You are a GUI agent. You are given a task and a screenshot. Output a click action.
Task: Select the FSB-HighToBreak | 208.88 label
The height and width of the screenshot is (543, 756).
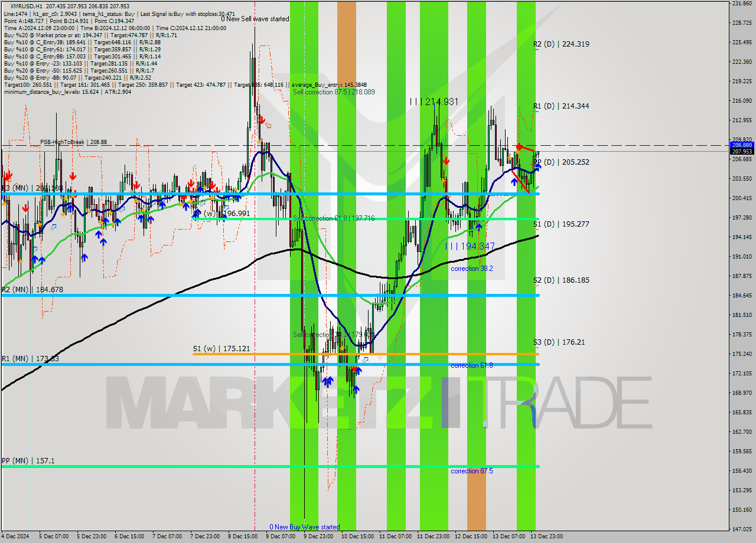(73, 142)
